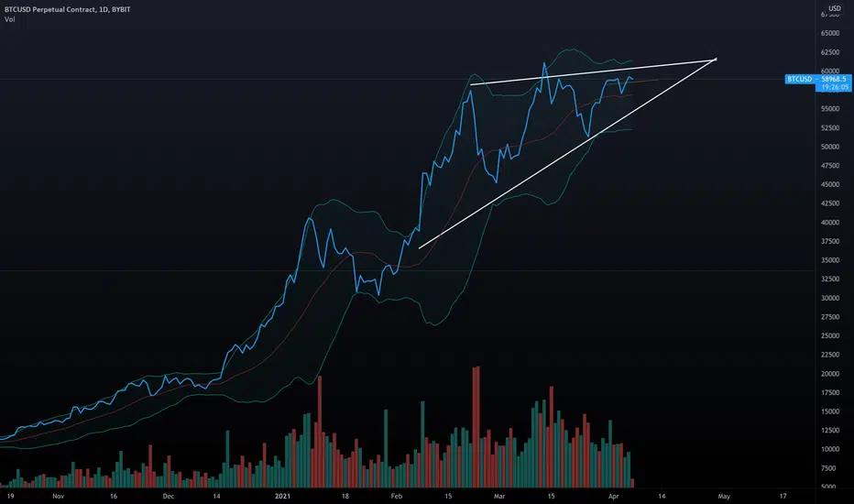Image resolution: width=854 pixels, height=504 pixels.
Task: Click the Dec label on time axis
Action: click(x=169, y=497)
